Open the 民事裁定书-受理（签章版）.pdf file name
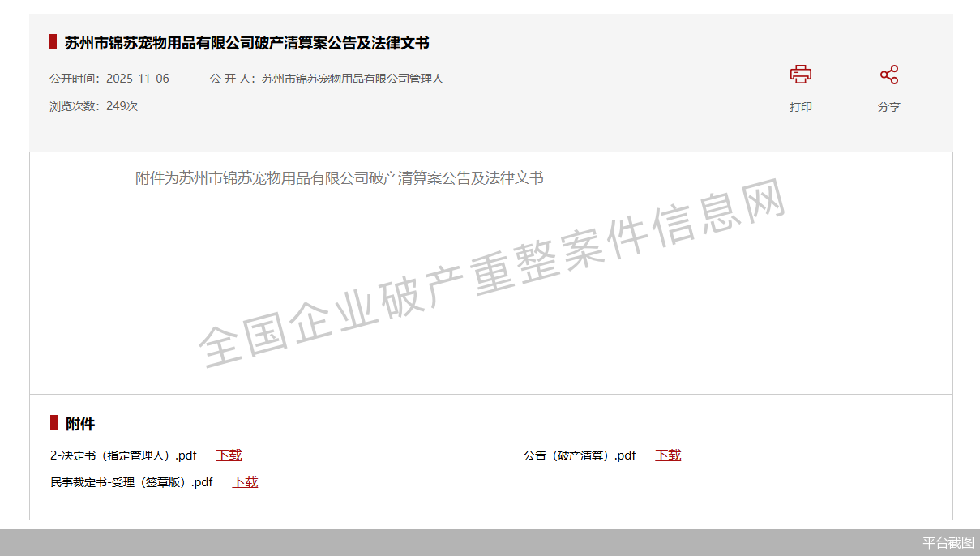The height and width of the screenshot is (556, 980). [131, 482]
